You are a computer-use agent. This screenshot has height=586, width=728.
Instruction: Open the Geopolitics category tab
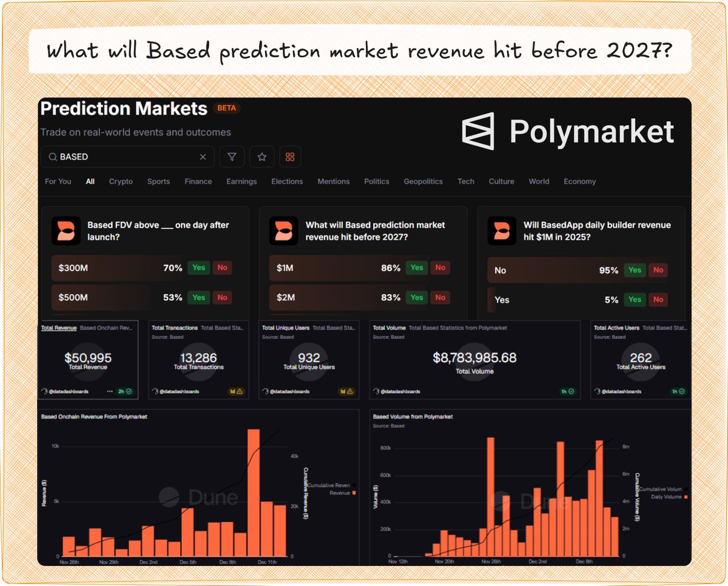(x=423, y=181)
